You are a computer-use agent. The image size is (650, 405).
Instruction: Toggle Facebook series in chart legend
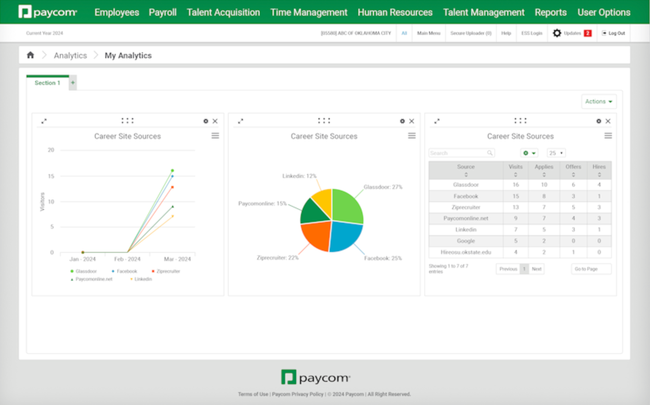pos(124,271)
